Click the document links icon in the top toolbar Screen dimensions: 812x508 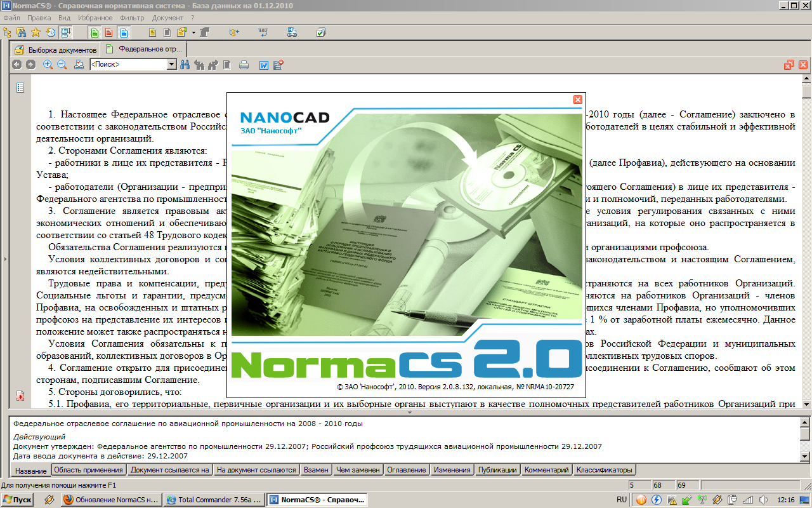point(292,32)
